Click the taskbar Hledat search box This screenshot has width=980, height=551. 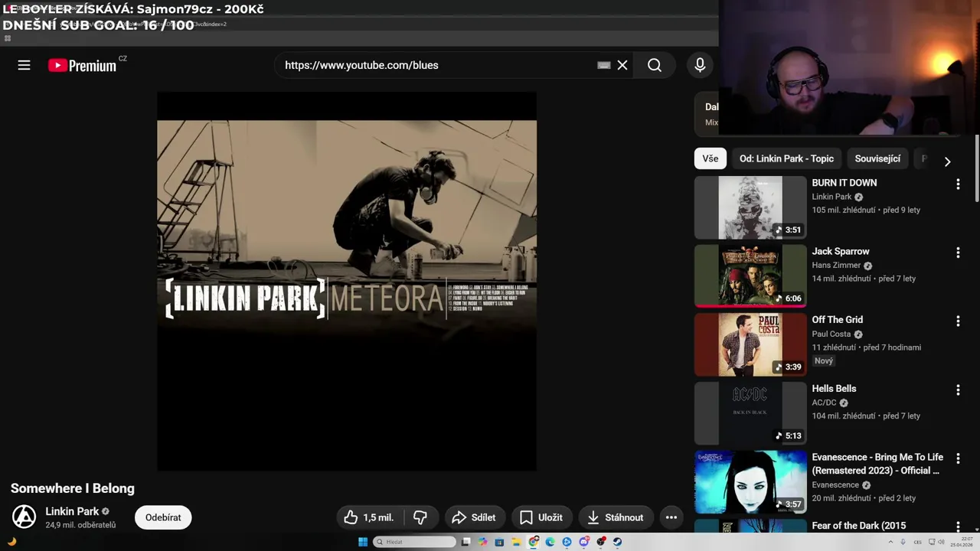(414, 542)
